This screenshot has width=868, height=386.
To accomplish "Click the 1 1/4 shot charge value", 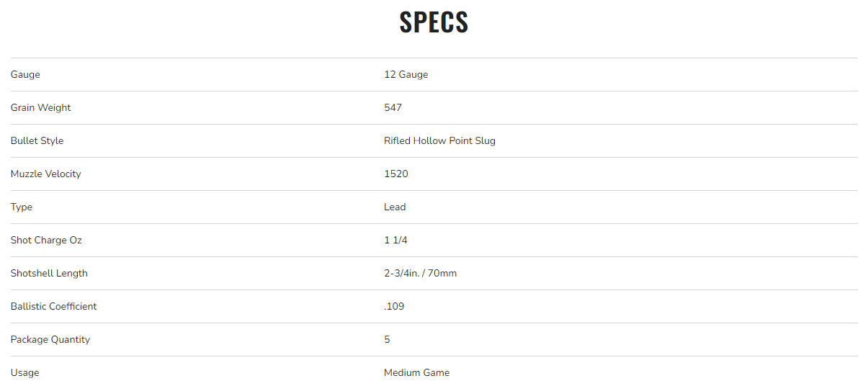I will (x=395, y=241).
